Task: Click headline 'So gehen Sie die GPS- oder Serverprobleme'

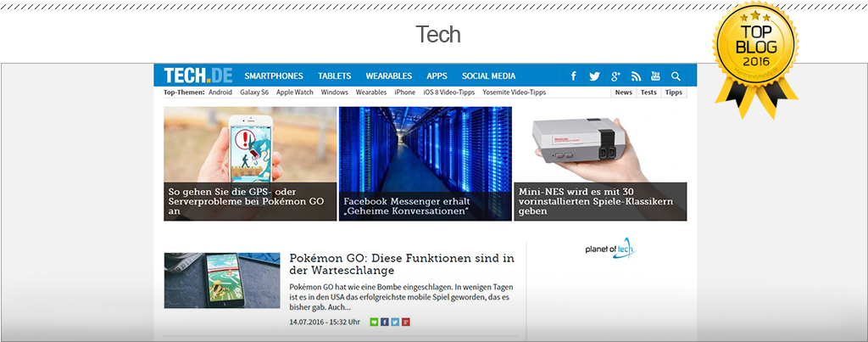Action: point(246,201)
